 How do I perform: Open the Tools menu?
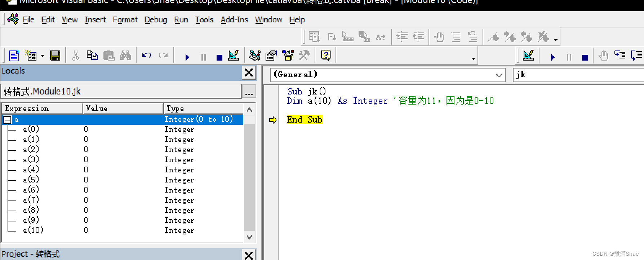[204, 20]
